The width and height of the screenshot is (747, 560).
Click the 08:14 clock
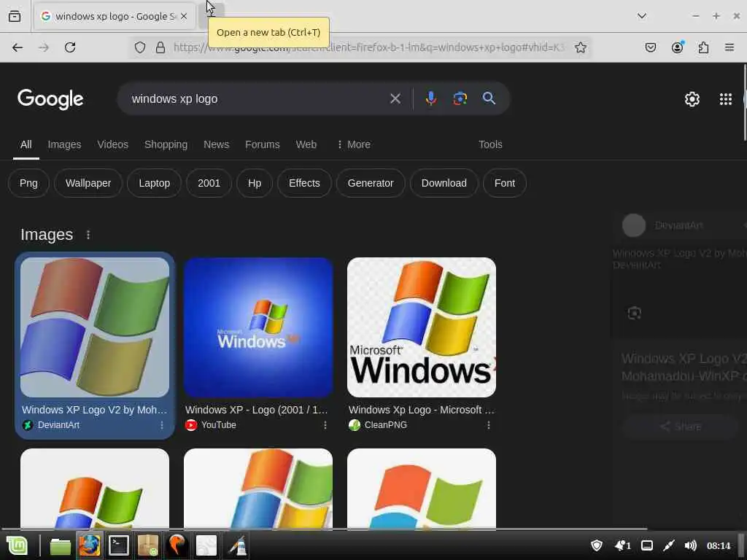(719, 545)
